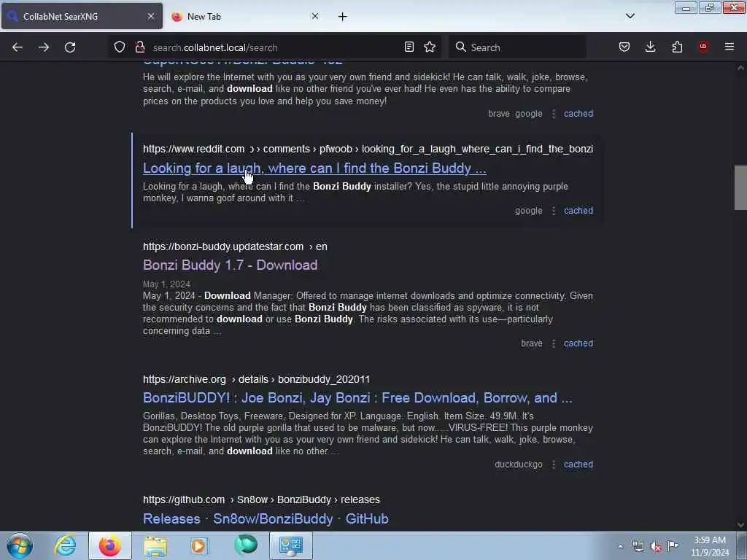Viewport: 747px width, 560px height.
Task: Open options dots on the updatestar result
Action: tap(553, 343)
